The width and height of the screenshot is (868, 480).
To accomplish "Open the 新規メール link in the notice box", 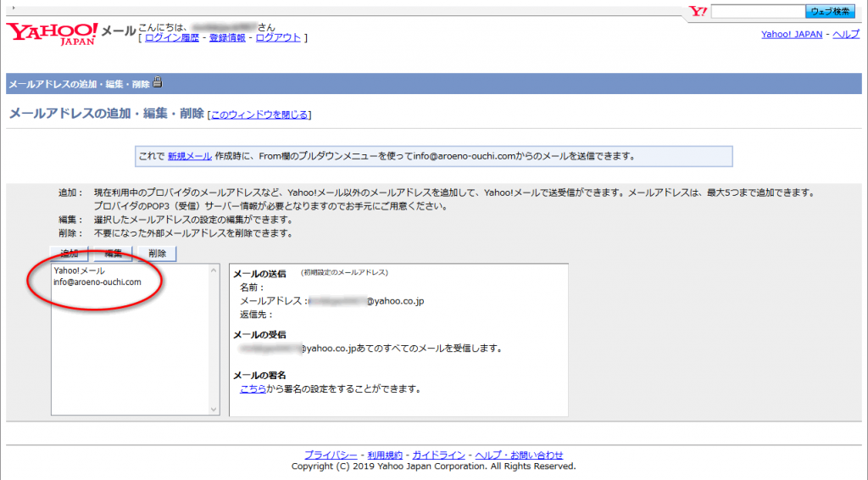I will click(x=190, y=156).
